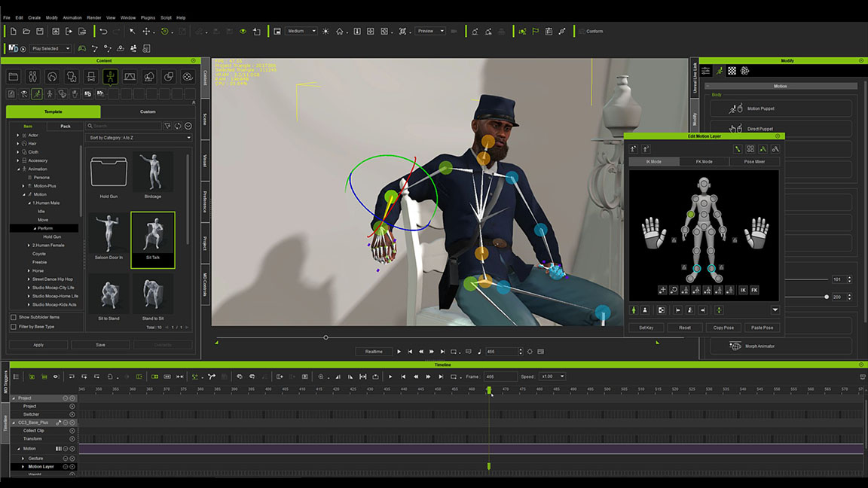
Task: Open the Animation menu
Action: 72,18
